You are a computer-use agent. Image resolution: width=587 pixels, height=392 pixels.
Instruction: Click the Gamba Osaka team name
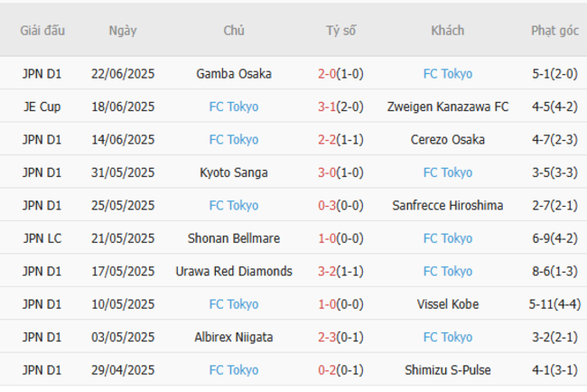(233, 74)
